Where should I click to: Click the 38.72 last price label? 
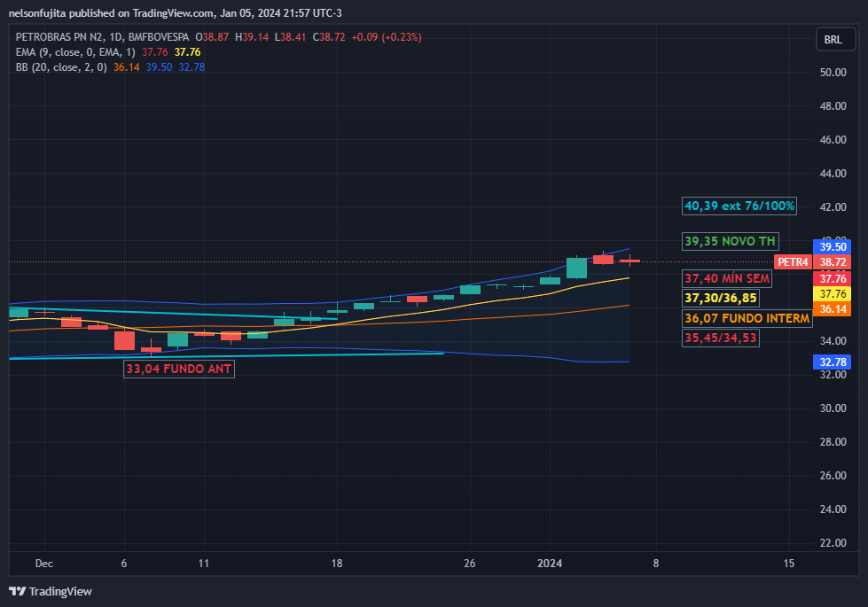832,262
